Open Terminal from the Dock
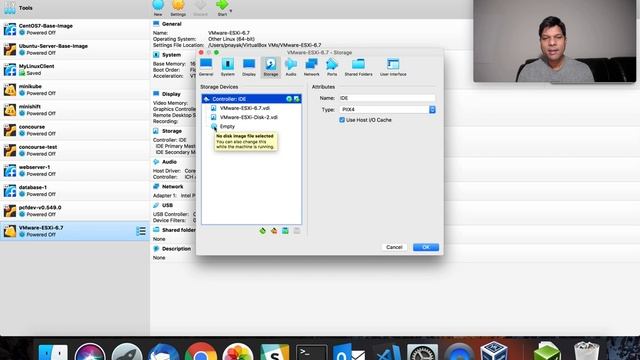 coord(311,353)
